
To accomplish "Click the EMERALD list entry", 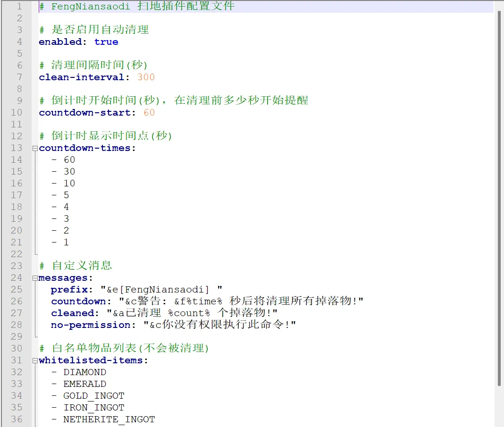I will coord(85,384).
